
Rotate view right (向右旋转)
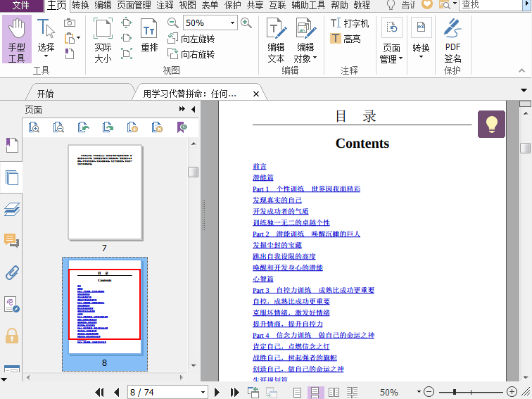coord(191,54)
